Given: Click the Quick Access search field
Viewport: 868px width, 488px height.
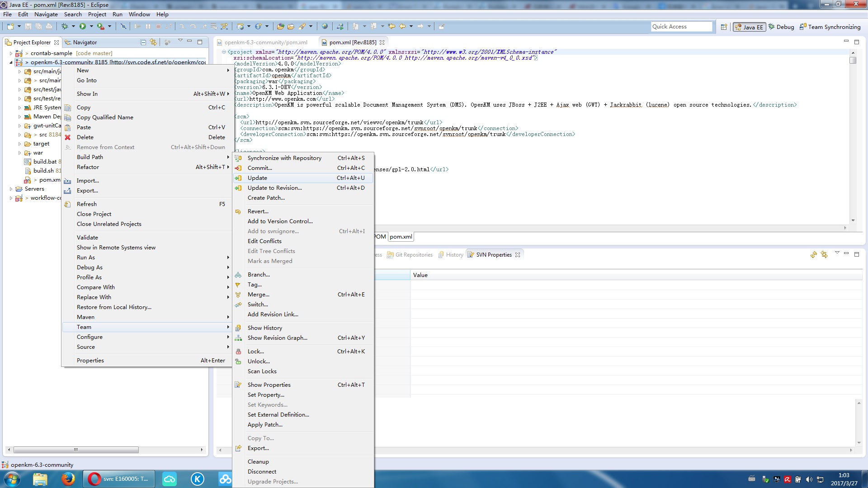Looking at the screenshot, I should pyautogui.click(x=681, y=27).
